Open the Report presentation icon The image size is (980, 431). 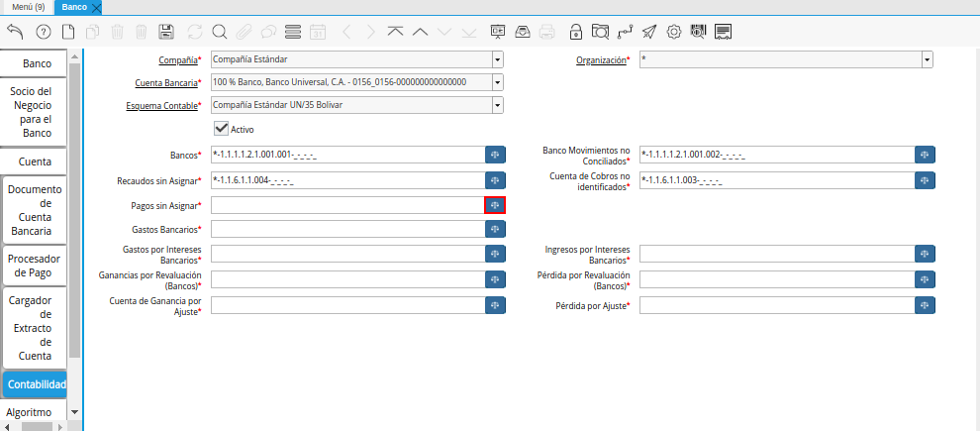point(498,32)
